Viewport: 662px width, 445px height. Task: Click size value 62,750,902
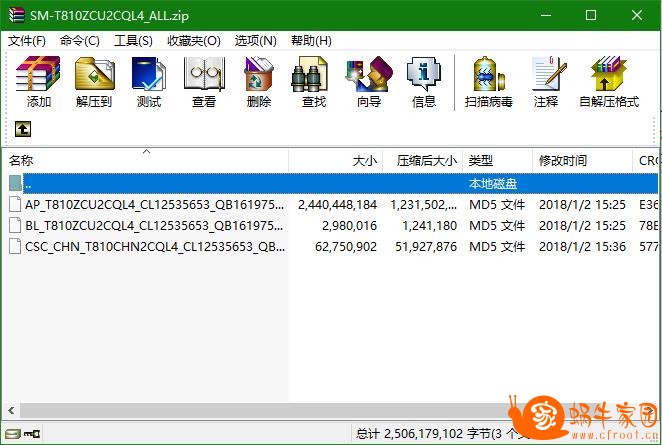pyautogui.click(x=346, y=247)
